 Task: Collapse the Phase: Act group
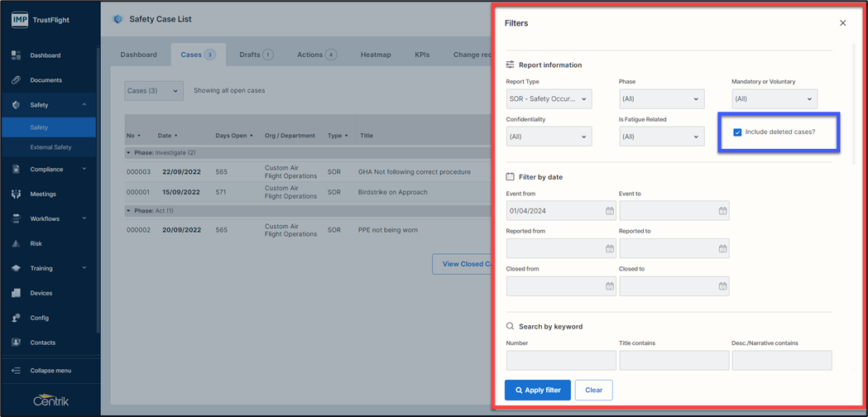tap(128, 211)
